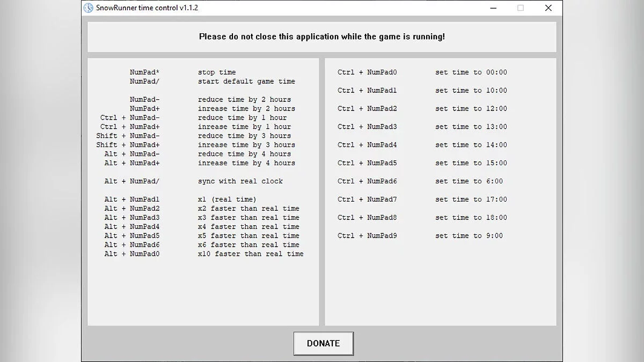Screen dimensions: 644x362
Task: Click the "Ctrl + NumPad3" hotkey label
Action: pyautogui.click(x=367, y=127)
